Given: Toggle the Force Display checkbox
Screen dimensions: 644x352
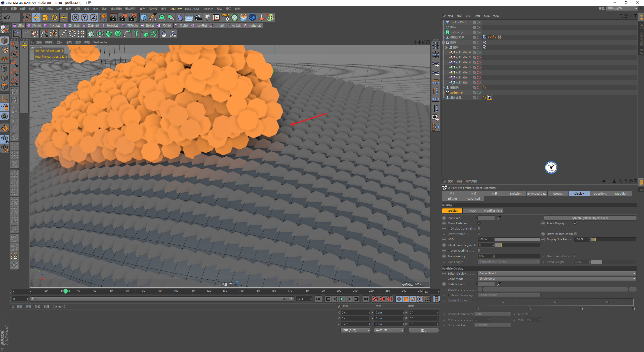Looking at the screenshot, I should tap(575, 223).
